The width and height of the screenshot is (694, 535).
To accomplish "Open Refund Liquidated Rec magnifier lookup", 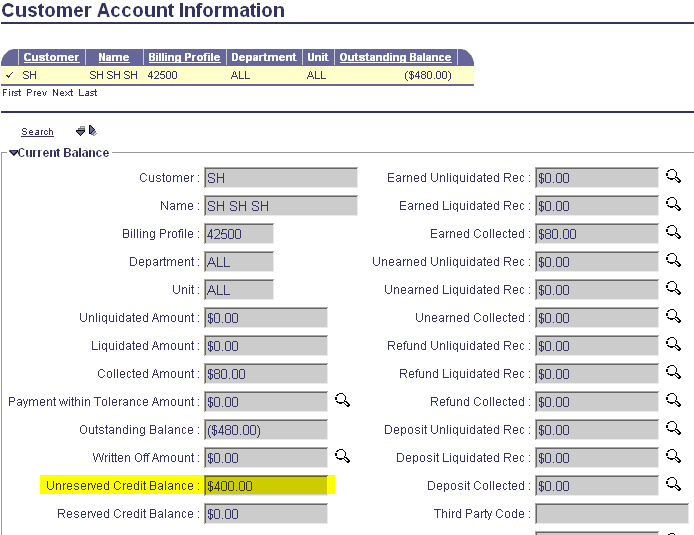I will coord(673,372).
